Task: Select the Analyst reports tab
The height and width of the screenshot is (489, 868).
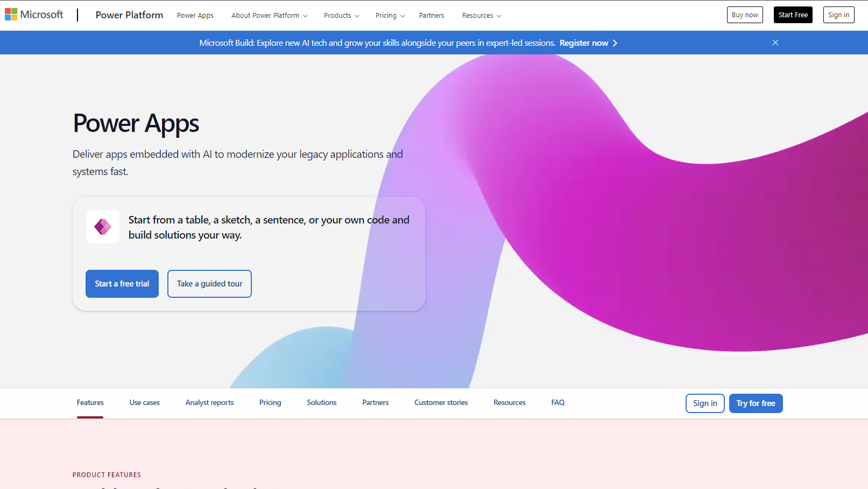Action: (x=209, y=403)
